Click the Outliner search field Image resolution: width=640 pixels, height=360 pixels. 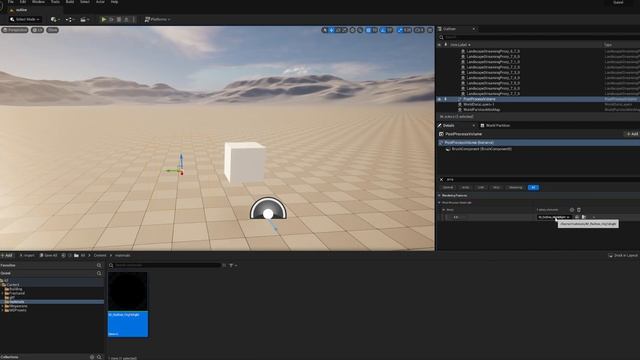coord(539,37)
